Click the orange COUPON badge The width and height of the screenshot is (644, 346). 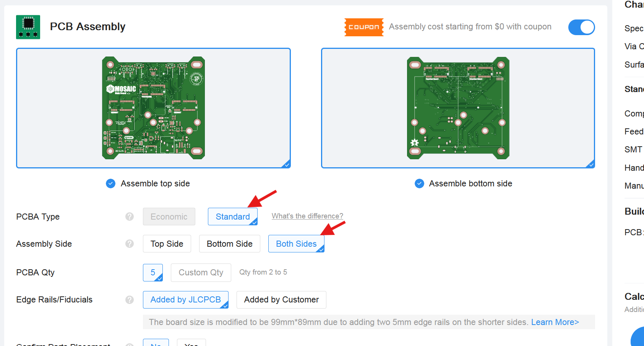pyautogui.click(x=364, y=27)
